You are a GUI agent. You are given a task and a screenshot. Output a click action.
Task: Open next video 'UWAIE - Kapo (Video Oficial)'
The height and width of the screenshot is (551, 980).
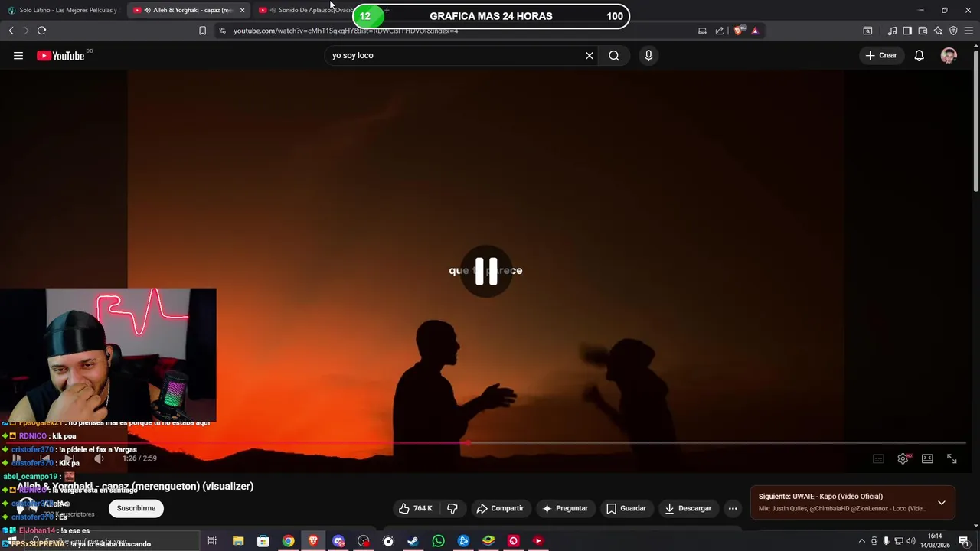821,497
